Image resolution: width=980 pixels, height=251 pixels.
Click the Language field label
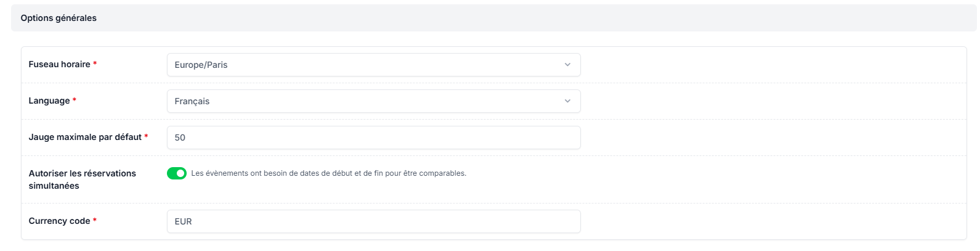[49, 101]
